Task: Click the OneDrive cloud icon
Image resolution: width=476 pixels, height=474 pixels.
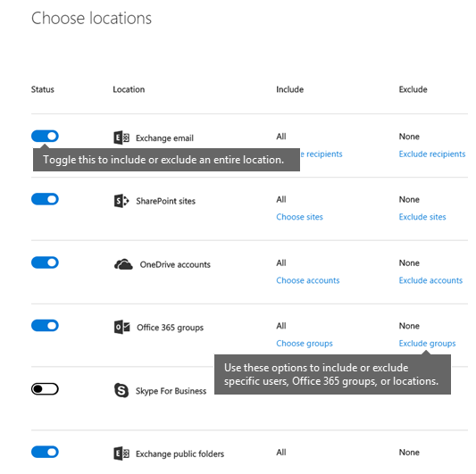Action: point(123,264)
